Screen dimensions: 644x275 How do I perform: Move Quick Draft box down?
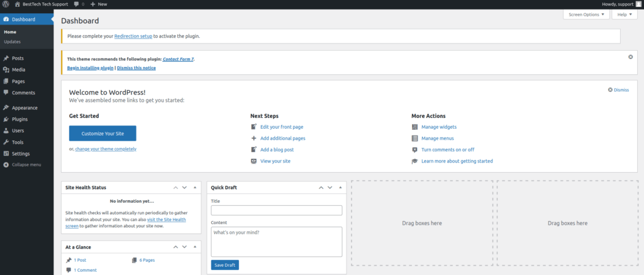click(x=330, y=187)
